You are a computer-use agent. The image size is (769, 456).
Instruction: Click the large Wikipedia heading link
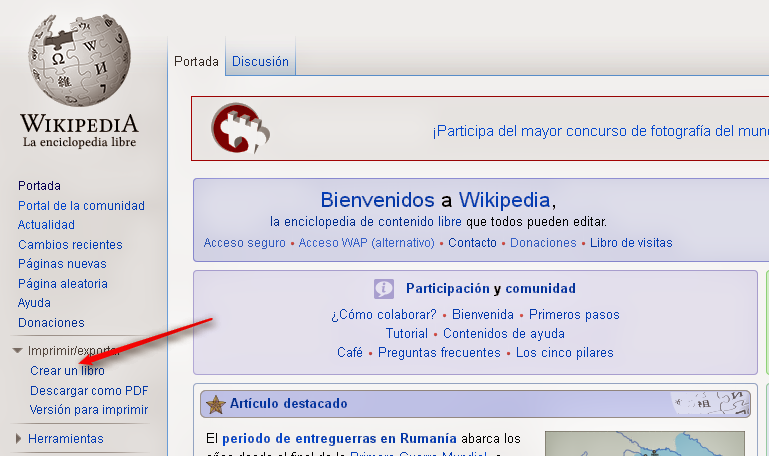tap(504, 200)
